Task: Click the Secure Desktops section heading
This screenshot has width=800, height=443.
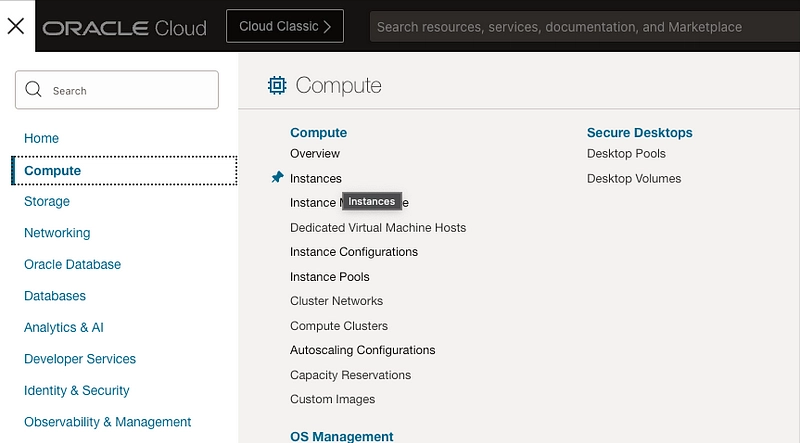Action: point(640,133)
